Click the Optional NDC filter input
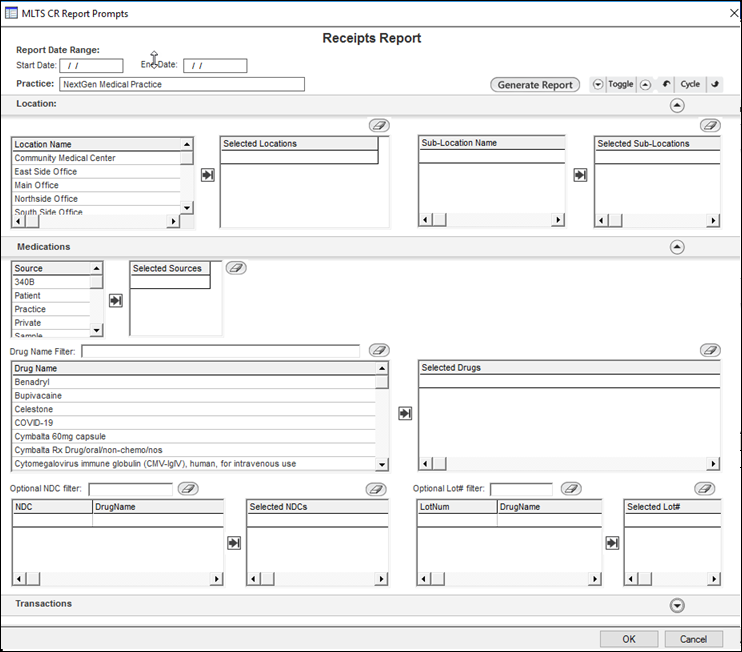This screenshot has height=652, width=742. tap(131, 489)
